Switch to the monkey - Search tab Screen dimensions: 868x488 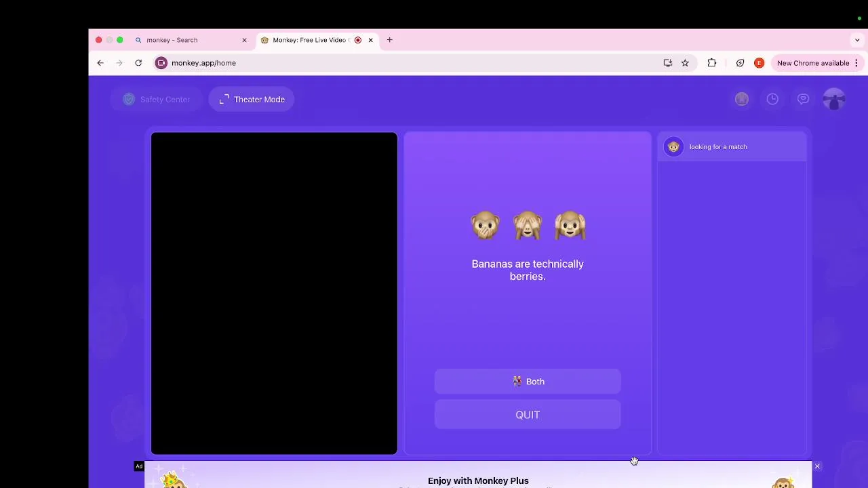coord(192,40)
